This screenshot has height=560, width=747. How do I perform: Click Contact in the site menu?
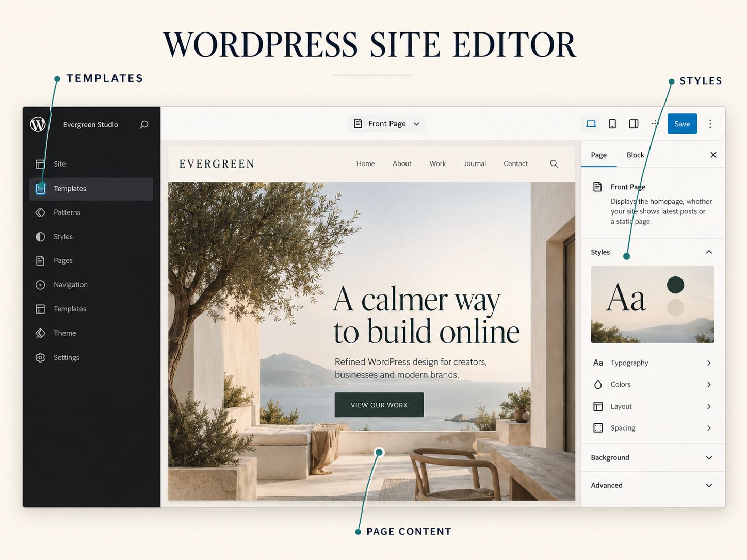[515, 164]
